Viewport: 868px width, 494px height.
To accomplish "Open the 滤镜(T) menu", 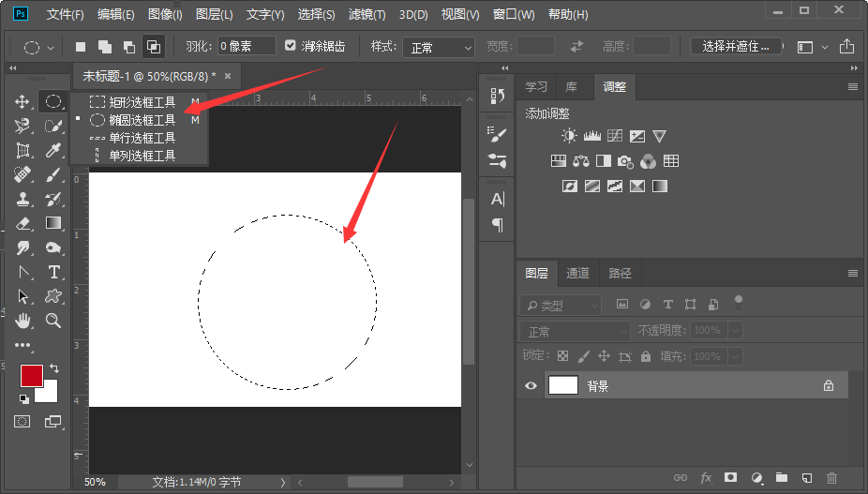I will pos(367,14).
